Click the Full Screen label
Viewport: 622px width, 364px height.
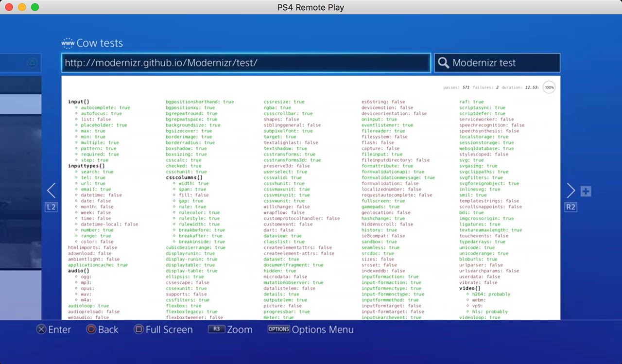click(x=169, y=329)
